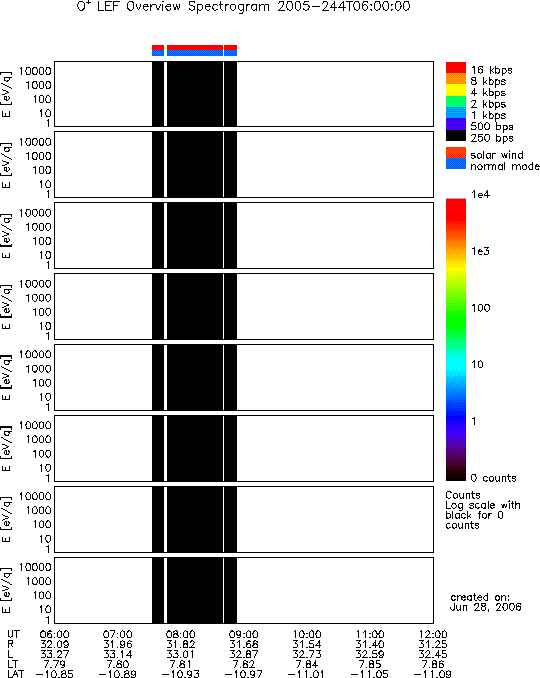
Task: Select the UT tick label '10:00'
Action: click(307, 634)
